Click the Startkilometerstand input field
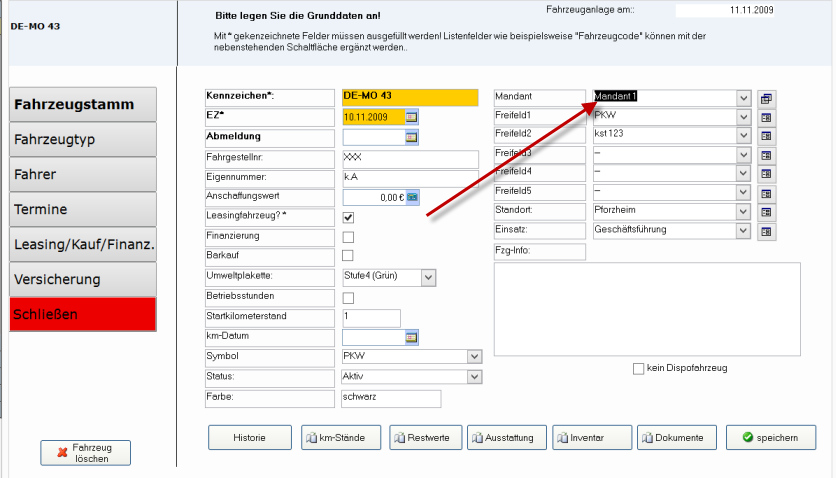Image resolution: width=836 pixels, height=478 pixels. pos(371,318)
